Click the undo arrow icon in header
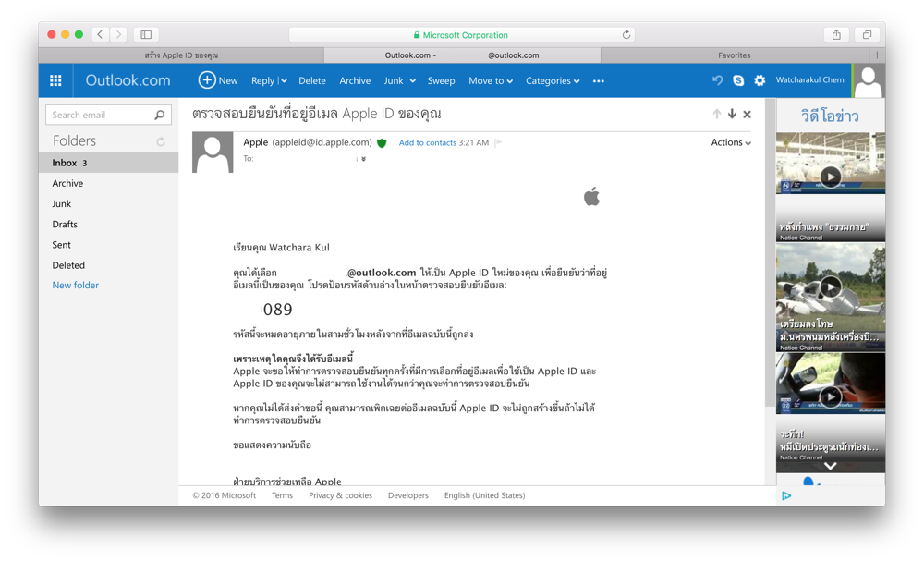Viewport: 924px width, 561px height. click(717, 80)
